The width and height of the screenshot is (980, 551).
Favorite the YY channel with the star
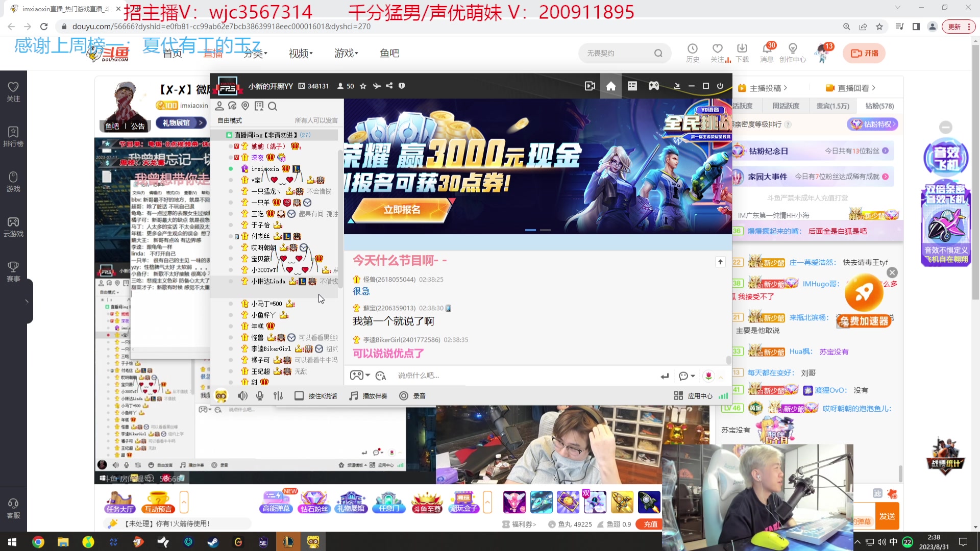[363, 86]
